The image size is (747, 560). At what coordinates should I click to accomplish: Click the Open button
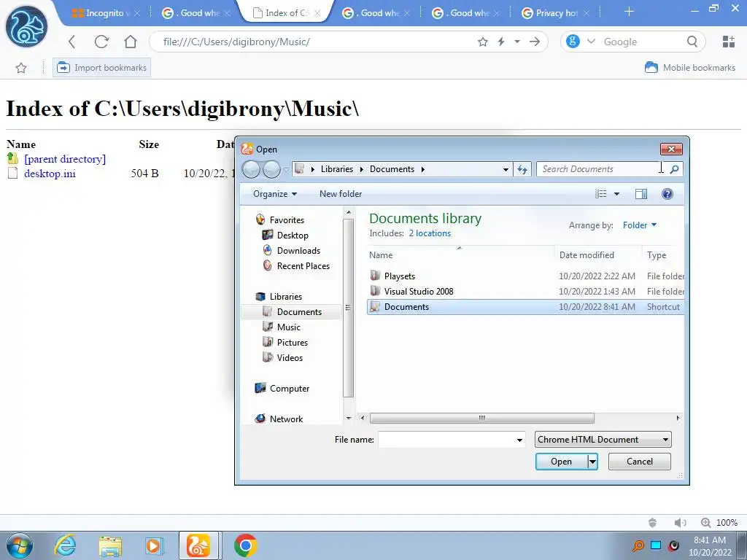(561, 462)
